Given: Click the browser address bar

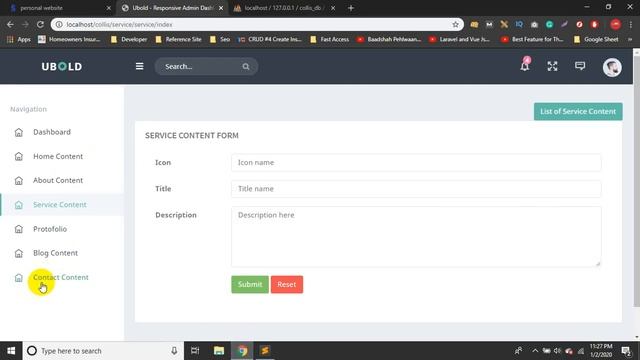Looking at the screenshot, I should pyautogui.click(x=257, y=24).
